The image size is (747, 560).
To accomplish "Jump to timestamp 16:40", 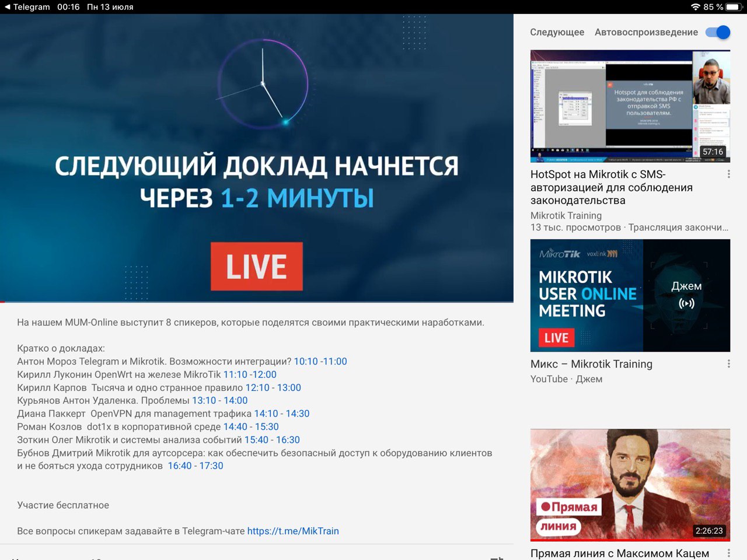I will (x=180, y=466).
